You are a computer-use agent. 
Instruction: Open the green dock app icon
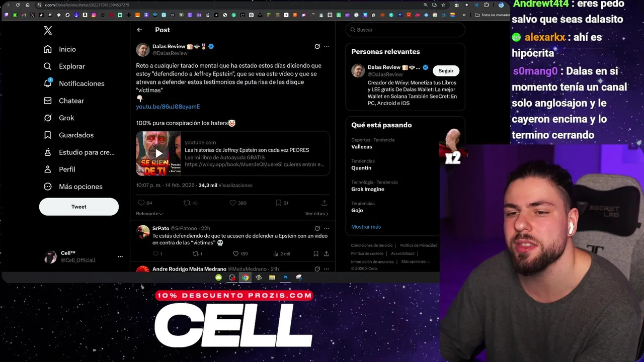pyautogui.click(x=218, y=278)
